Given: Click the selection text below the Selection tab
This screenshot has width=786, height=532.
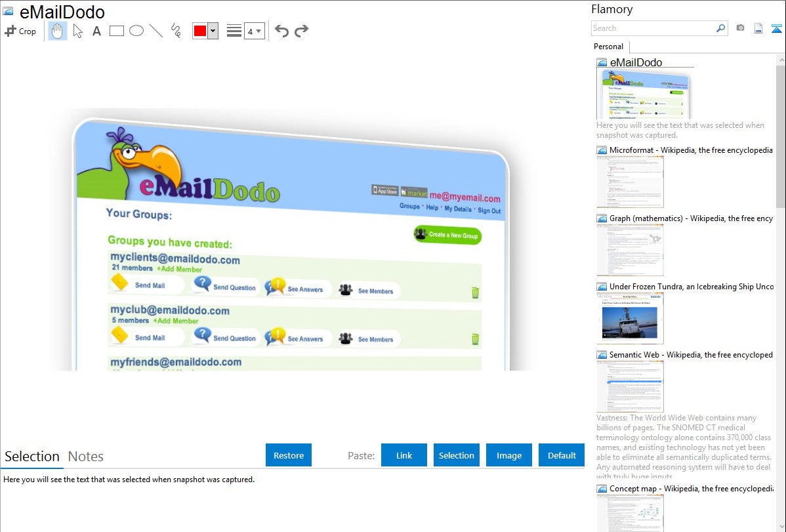Looking at the screenshot, I should (129, 480).
